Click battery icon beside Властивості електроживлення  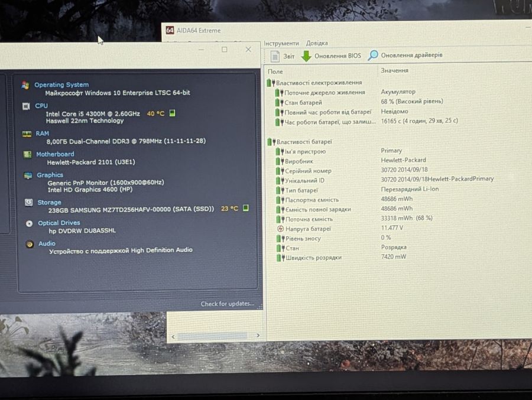pos(271,83)
